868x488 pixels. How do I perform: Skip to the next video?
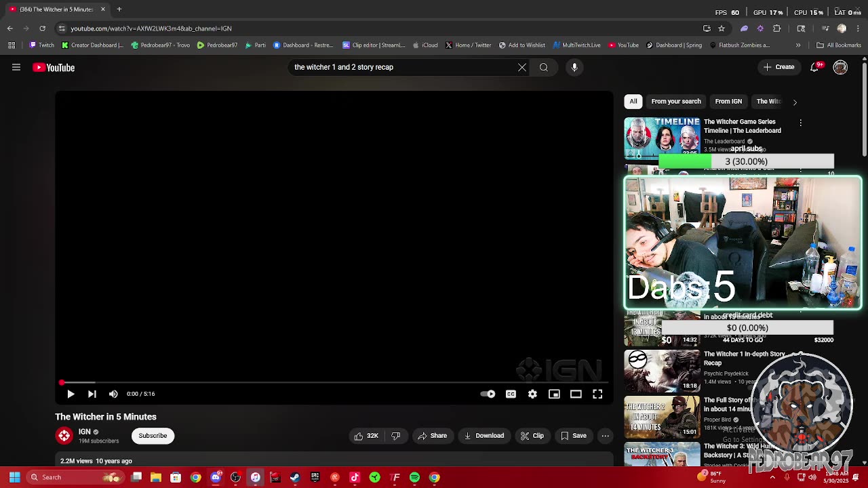click(92, 394)
